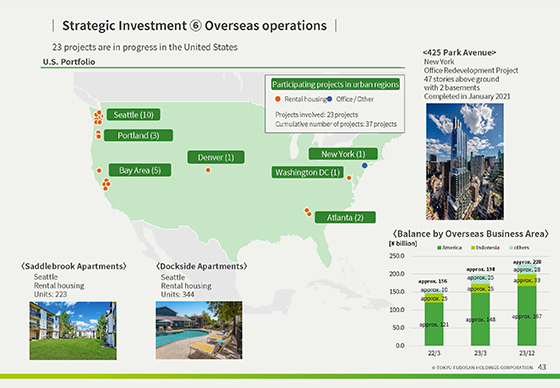Viewport: 560px width, 388px height.
Task: Click the single orange dot beside Bay Area label
Action: 99,171
